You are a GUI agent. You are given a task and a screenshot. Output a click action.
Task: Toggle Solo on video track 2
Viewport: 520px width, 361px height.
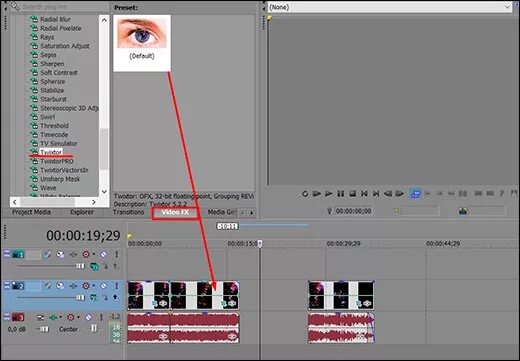(x=117, y=286)
